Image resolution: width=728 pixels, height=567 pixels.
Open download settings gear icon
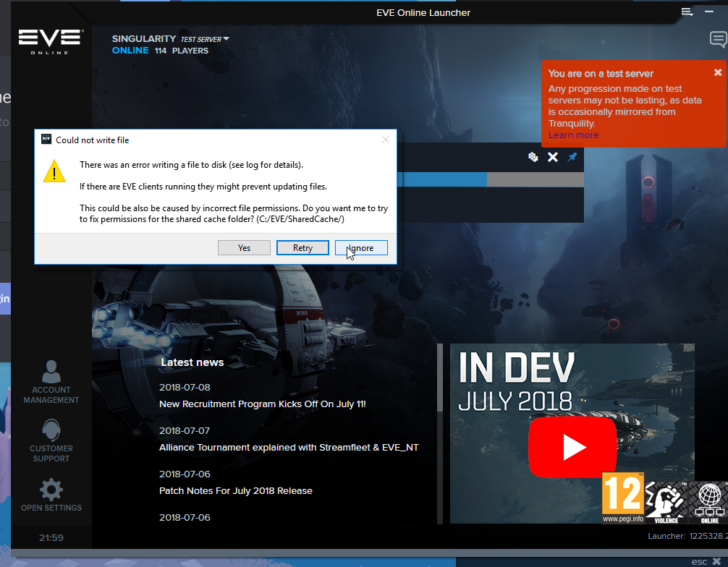(533, 157)
